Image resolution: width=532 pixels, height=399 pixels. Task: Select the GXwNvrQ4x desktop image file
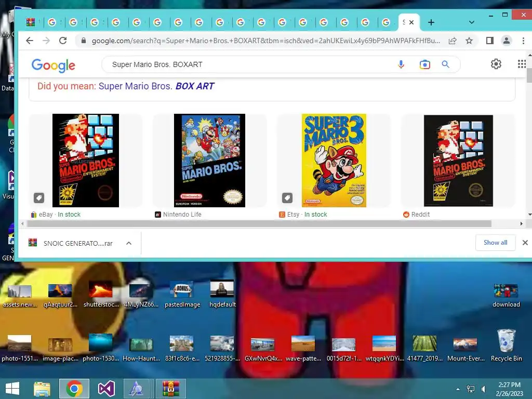tap(263, 349)
